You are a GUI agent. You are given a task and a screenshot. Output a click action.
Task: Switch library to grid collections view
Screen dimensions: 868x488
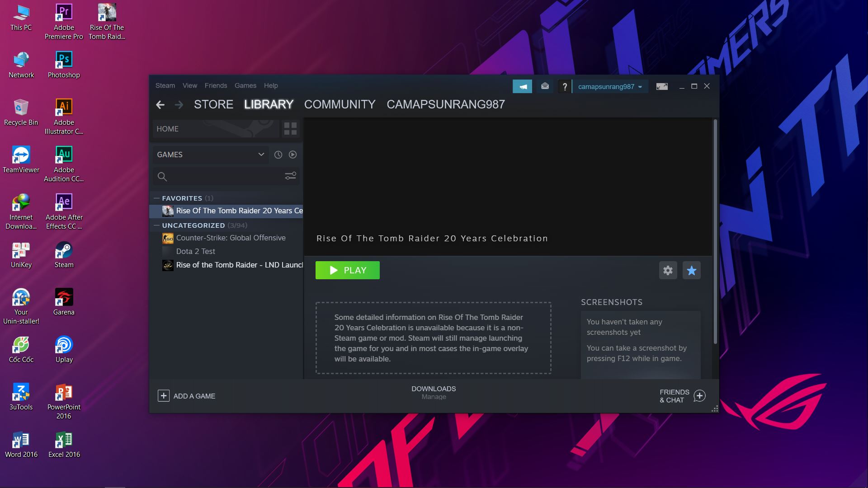pos(290,129)
